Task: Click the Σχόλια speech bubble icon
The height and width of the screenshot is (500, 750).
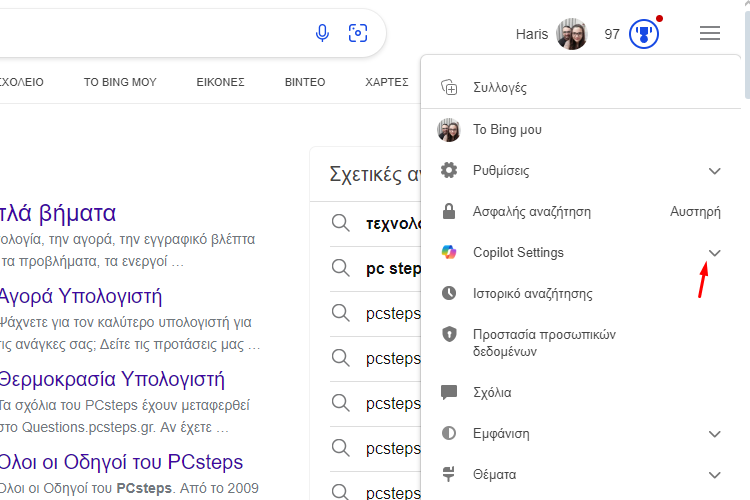Action: click(x=449, y=392)
